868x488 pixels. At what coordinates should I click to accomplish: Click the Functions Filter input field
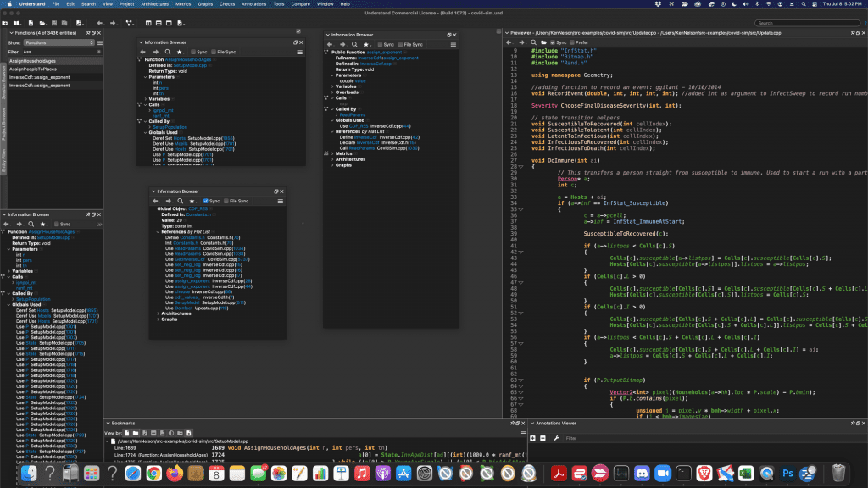tap(59, 52)
